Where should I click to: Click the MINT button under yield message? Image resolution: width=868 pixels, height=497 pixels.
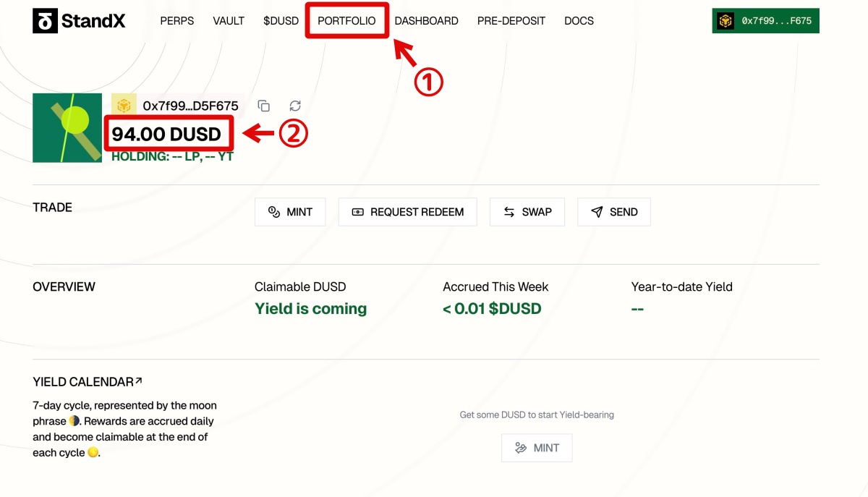[537, 448]
